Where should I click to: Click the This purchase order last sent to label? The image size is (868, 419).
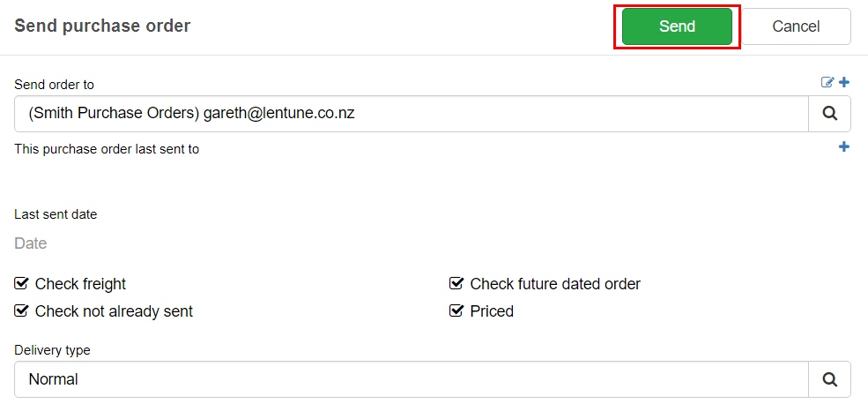click(x=107, y=149)
